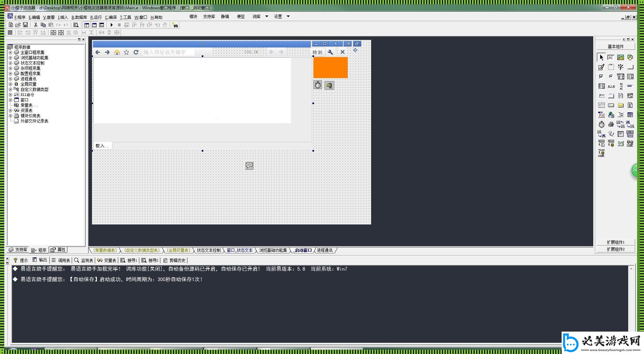
Task: Select the picture box component in toolbox
Action: tap(621, 58)
